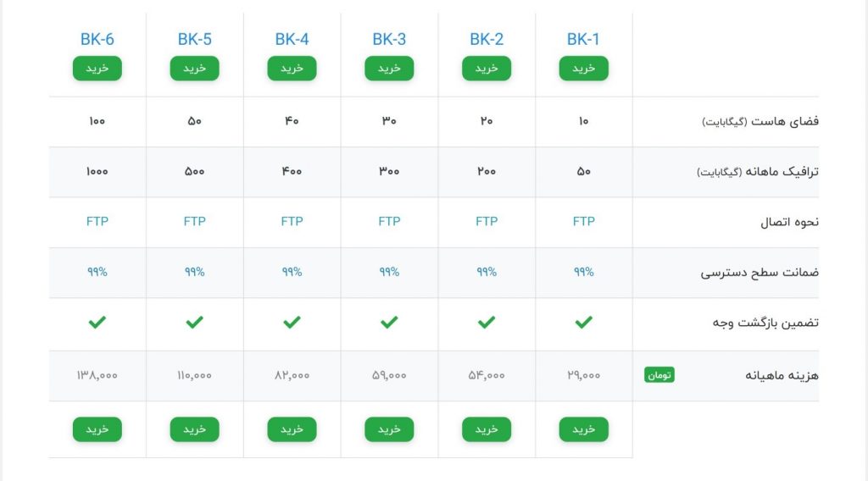Screen dimensions: 868x481
Task: Open the BK-4 plan title link
Action: pos(292,39)
